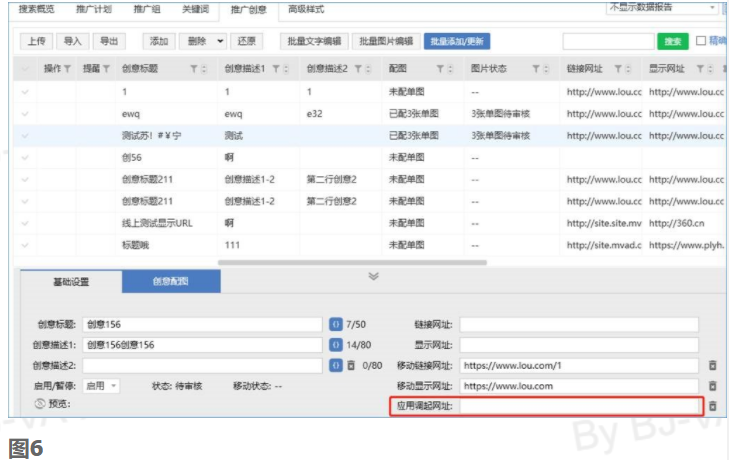Click the 预览 preview icon

40,404
